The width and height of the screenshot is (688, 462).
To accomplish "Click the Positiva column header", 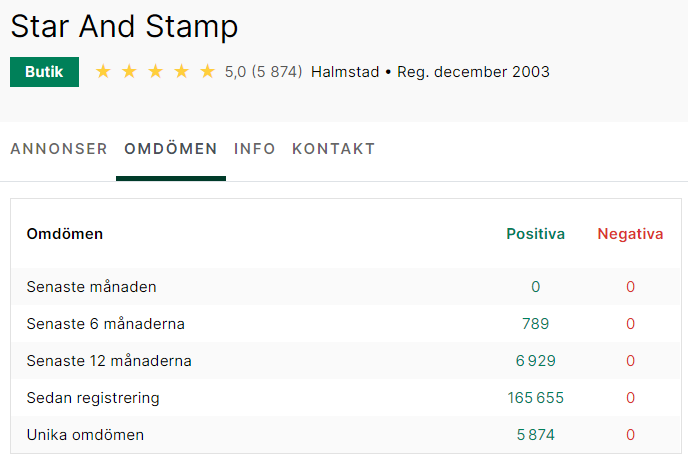I will pyautogui.click(x=535, y=234).
